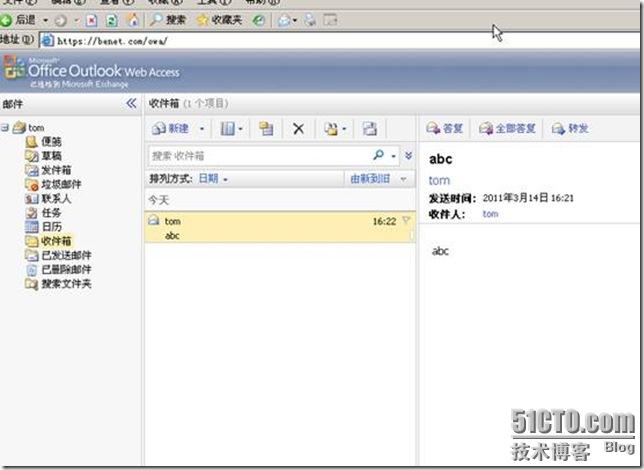
Task: Click recipient tom link after 收件人
Action: [490, 214]
